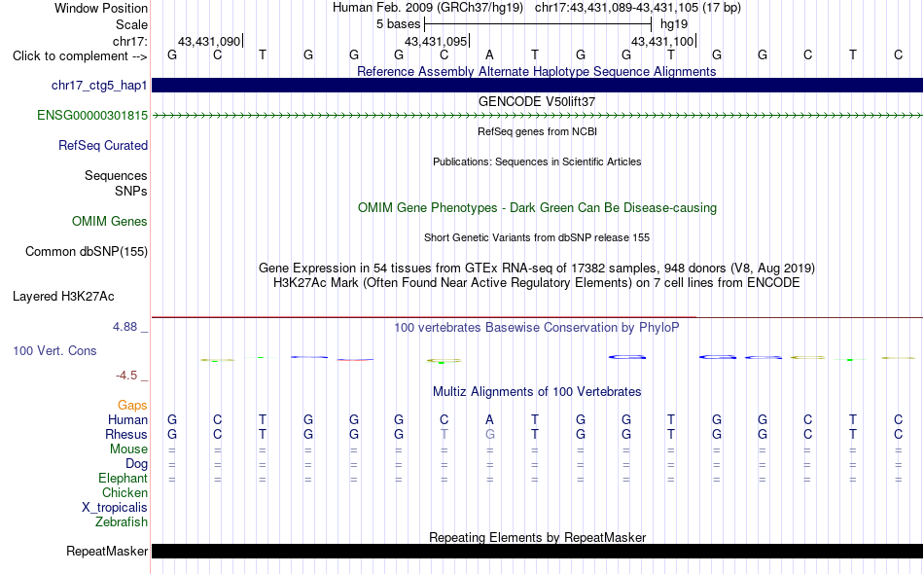The image size is (924, 574).
Task: Click the GTEx Gene Expression track title
Action: click(537, 269)
